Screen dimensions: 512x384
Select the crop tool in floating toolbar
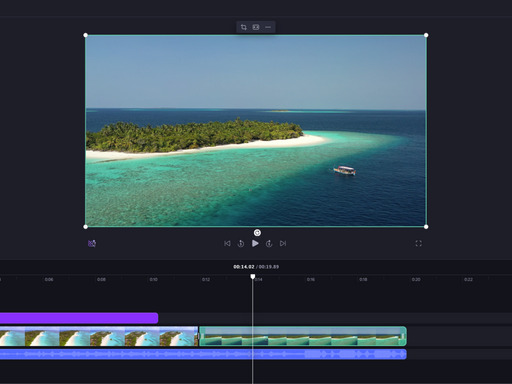pyautogui.click(x=244, y=27)
